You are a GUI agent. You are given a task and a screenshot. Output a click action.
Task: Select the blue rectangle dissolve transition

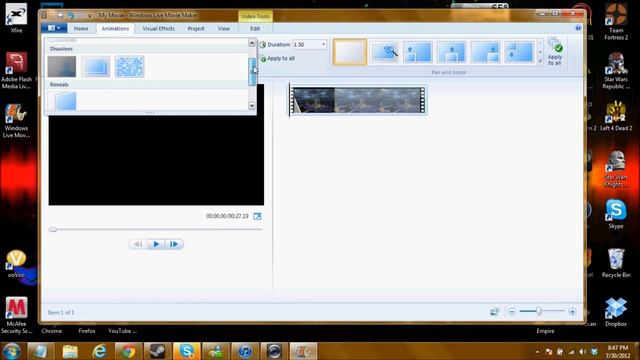(x=96, y=67)
